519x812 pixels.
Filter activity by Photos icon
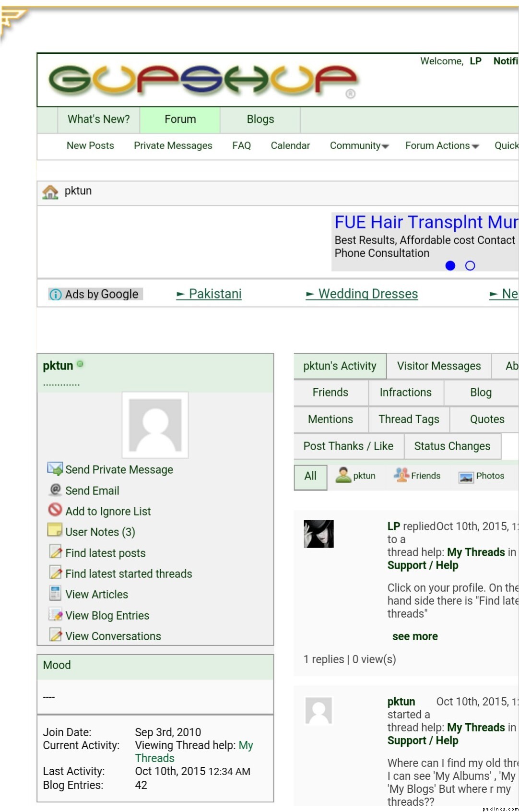click(x=466, y=477)
